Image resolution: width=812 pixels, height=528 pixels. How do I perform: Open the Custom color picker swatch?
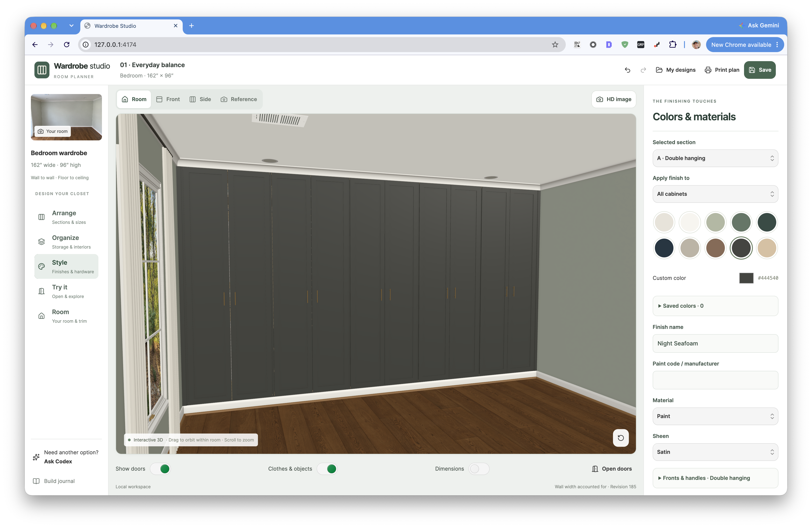click(746, 278)
